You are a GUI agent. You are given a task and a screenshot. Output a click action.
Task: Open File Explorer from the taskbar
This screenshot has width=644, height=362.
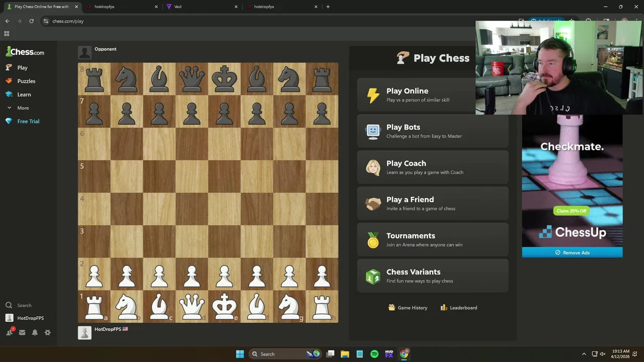coord(345,354)
